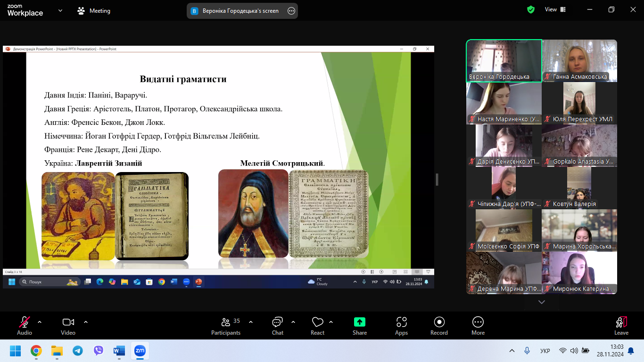This screenshot has width=644, height=362.
Task: Select Дарія Денисенко's video tile
Action: tap(504, 146)
